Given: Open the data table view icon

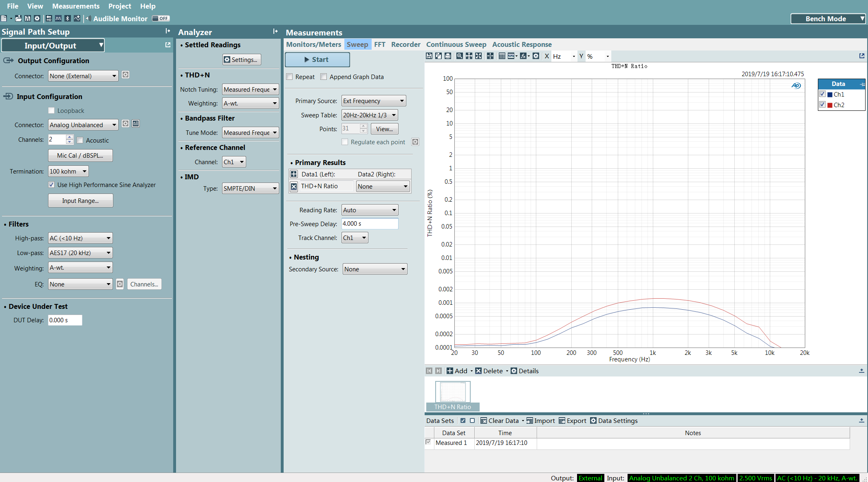Looking at the screenshot, I should tap(502, 56).
